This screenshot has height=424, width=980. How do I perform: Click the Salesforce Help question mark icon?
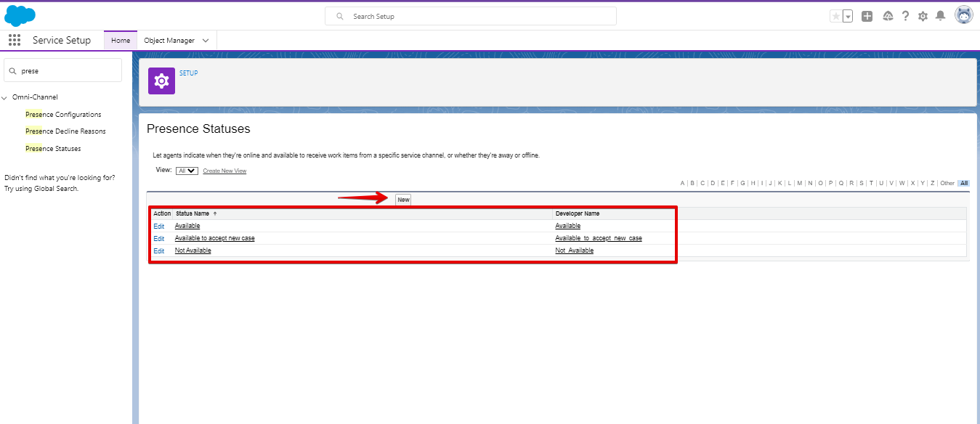(905, 15)
